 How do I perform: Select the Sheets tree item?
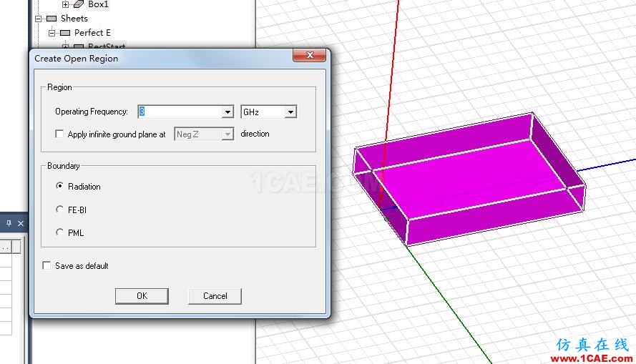tap(74, 19)
